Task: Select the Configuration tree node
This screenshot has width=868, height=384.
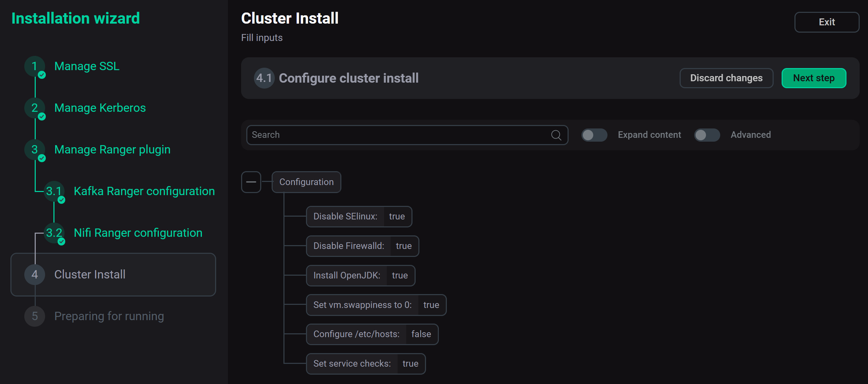Action: click(306, 182)
